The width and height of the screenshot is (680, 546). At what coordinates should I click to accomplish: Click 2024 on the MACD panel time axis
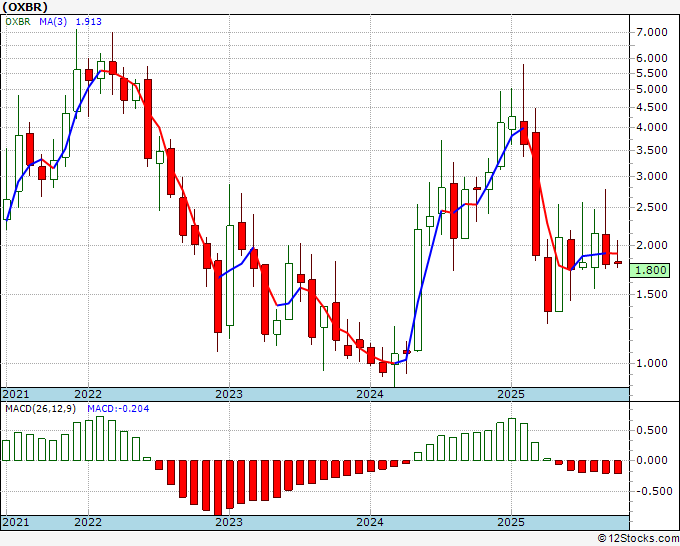tap(370, 522)
